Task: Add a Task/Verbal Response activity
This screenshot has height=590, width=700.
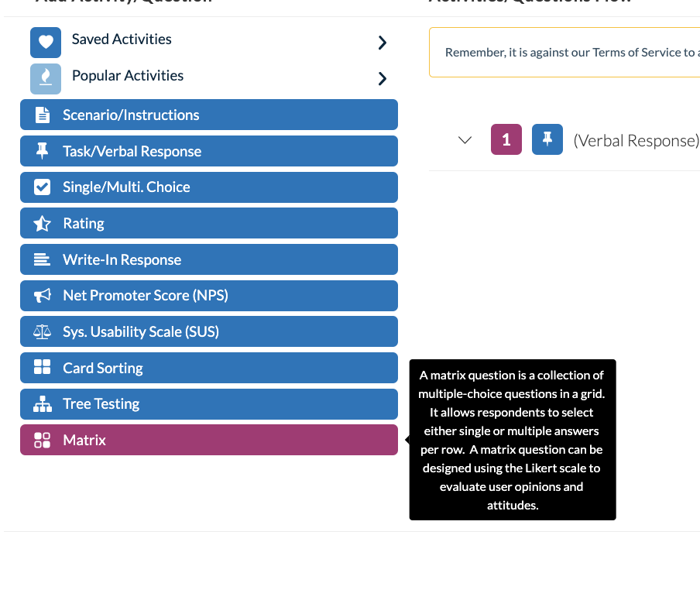Action: [209, 151]
